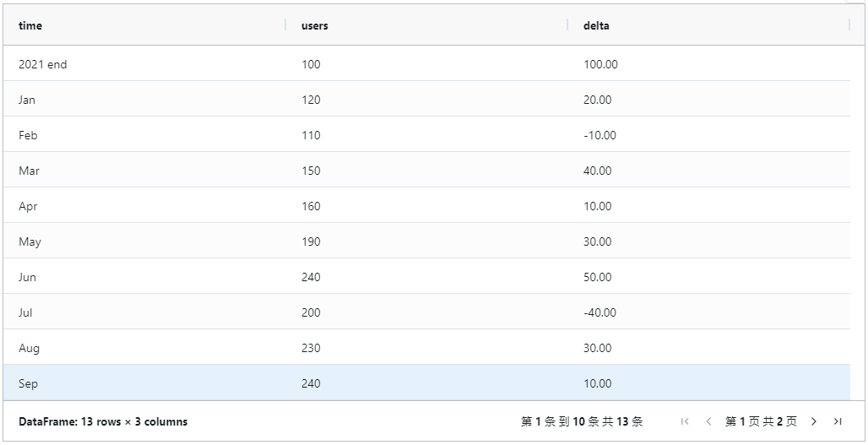Select the 2021 end row

42,64
